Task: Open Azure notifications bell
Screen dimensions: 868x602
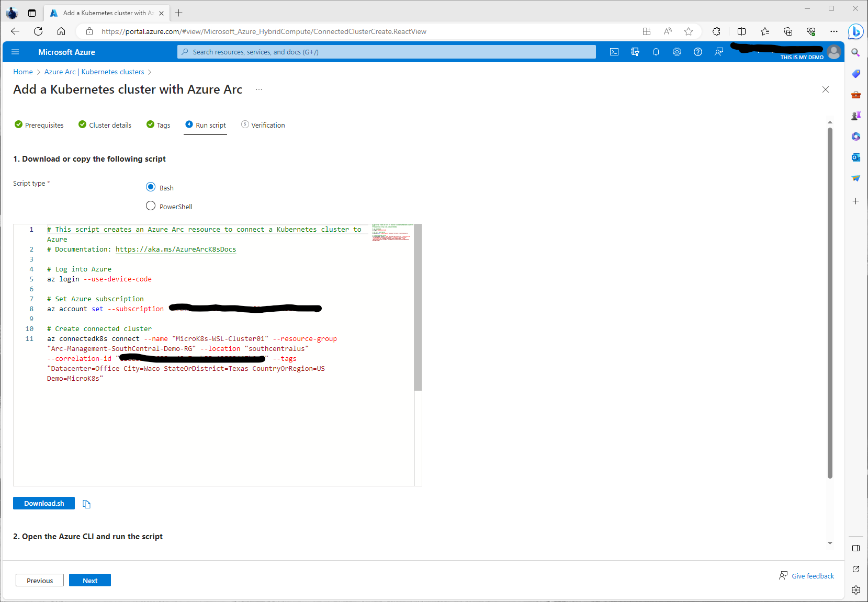Action: click(x=656, y=52)
